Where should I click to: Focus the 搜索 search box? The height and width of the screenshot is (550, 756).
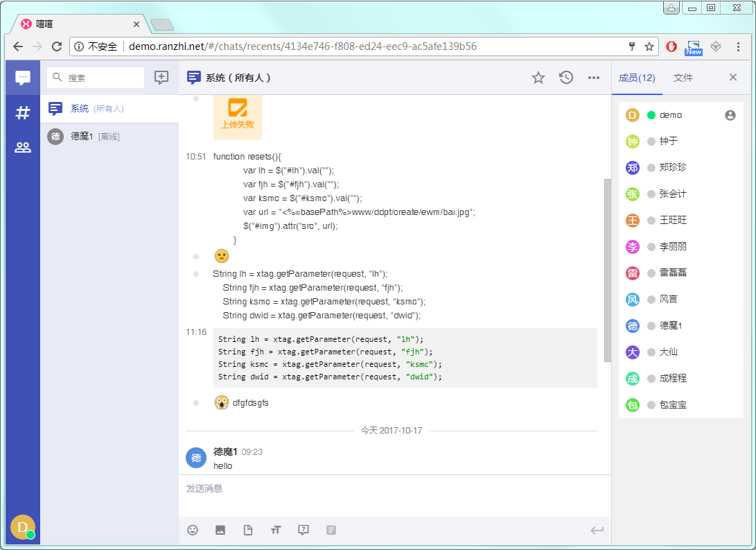point(96,77)
